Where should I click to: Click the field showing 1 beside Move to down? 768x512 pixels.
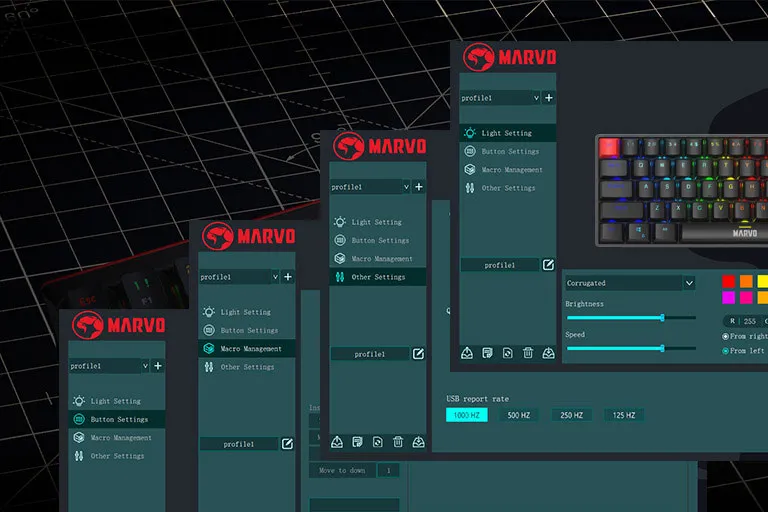point(388,470)
